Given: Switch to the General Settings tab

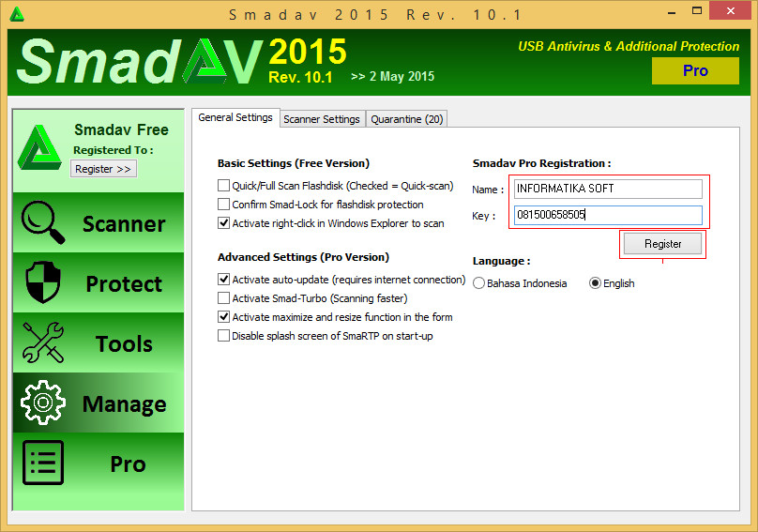Looking at the screenshot, I should point(235,117).
